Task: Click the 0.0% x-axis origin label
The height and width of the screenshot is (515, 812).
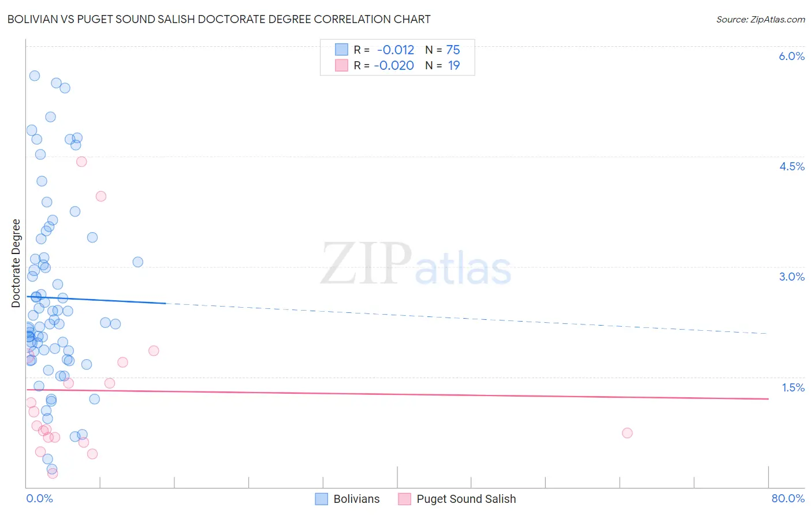Action: [x=39, y=498]
